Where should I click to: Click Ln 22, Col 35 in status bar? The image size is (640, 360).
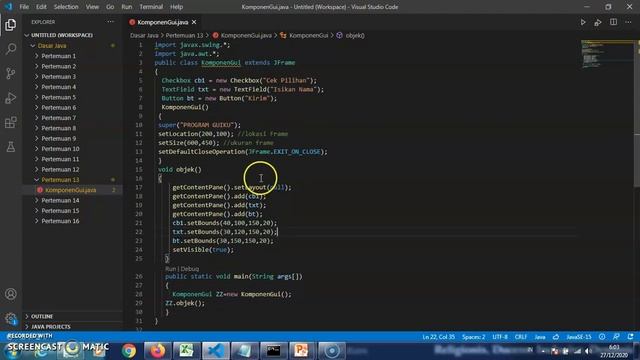tap(438, 337)
